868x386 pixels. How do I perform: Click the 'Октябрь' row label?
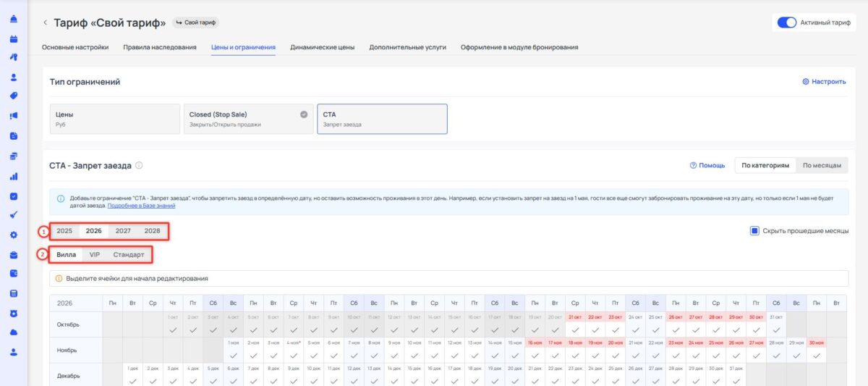pyautogui.click(x=76, y=324)
